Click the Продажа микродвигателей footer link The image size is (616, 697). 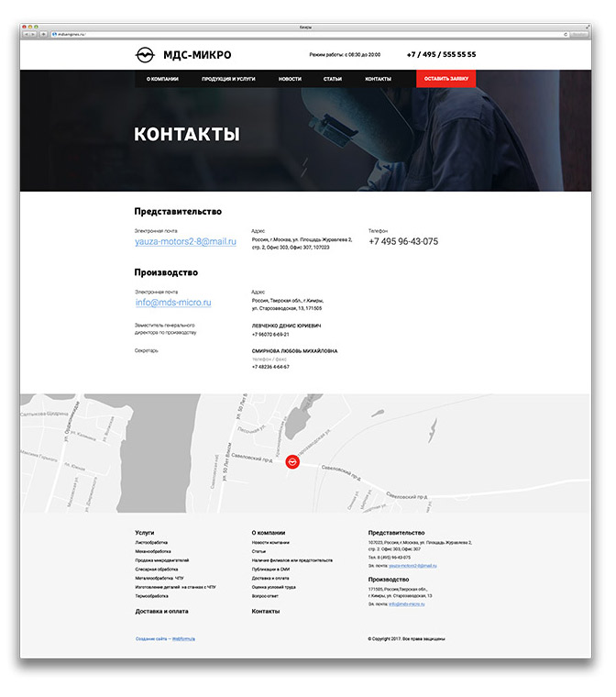[161, 560]
